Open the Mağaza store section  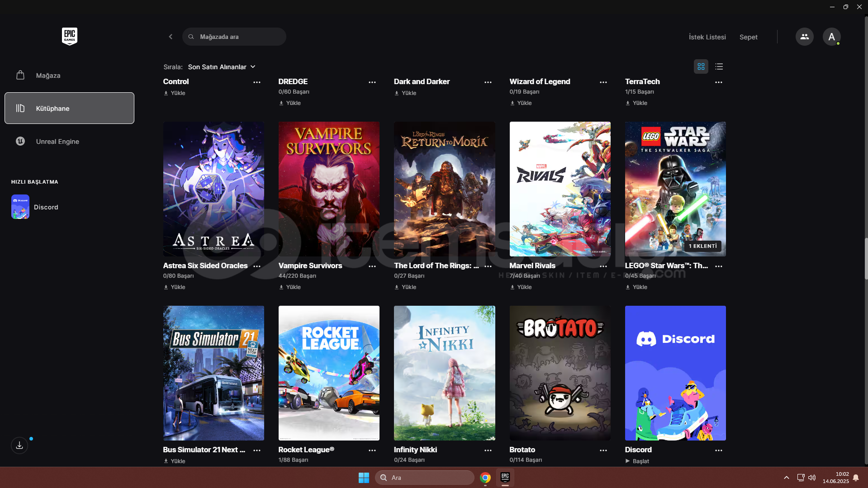(69, 75)
